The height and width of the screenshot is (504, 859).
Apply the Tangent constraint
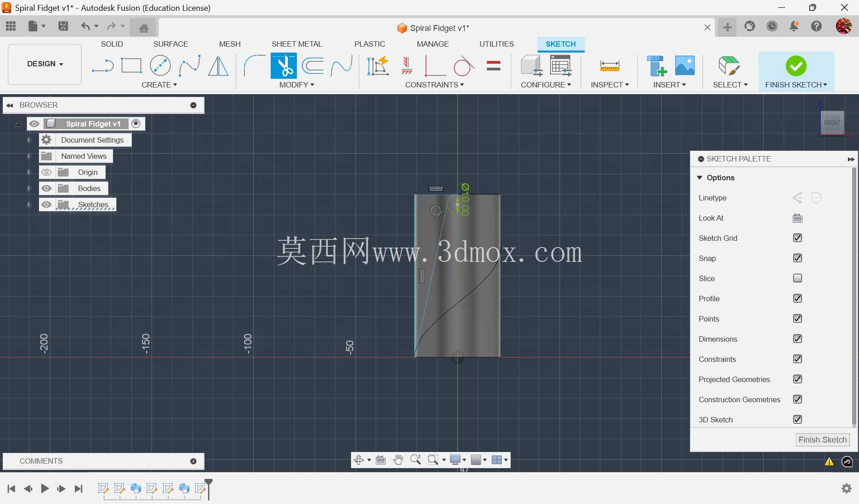coord(464,66)
